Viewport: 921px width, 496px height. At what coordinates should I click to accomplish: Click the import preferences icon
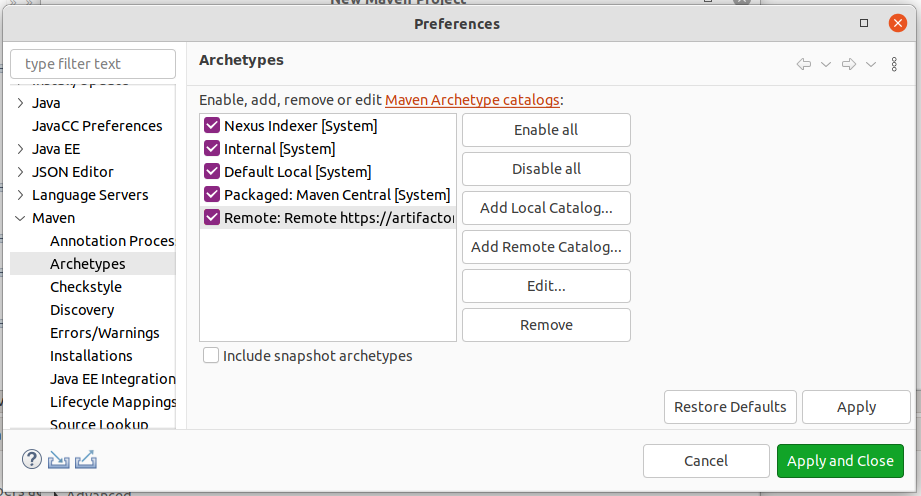click(59, 460)
